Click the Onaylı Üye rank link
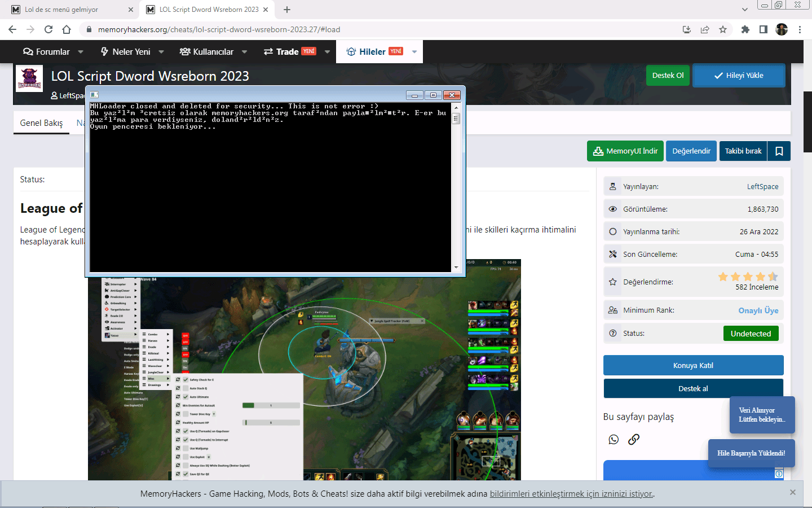Screen dimensions: 812x508 coord(758,310)
